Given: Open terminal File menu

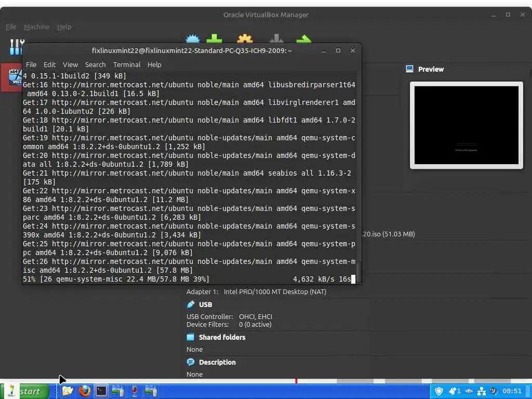Looking at the screenshot, I should click(x=31, y=64).
